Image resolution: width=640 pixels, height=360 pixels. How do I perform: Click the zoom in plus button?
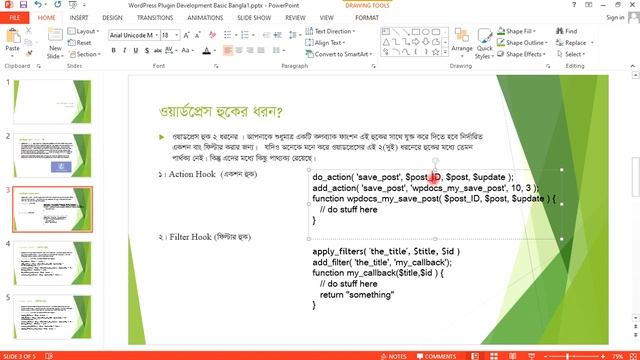(x=602, y=356)
